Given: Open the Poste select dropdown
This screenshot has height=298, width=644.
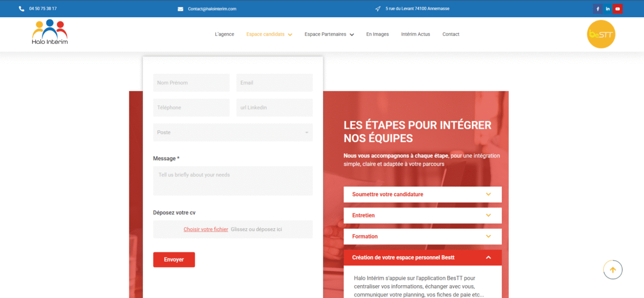Looking at the screenshot, I should point(232,132).
